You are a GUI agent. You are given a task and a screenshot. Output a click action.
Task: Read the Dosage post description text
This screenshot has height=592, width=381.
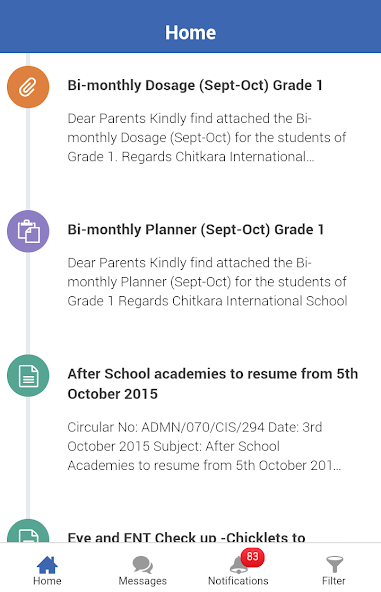(x=207, y=137)
